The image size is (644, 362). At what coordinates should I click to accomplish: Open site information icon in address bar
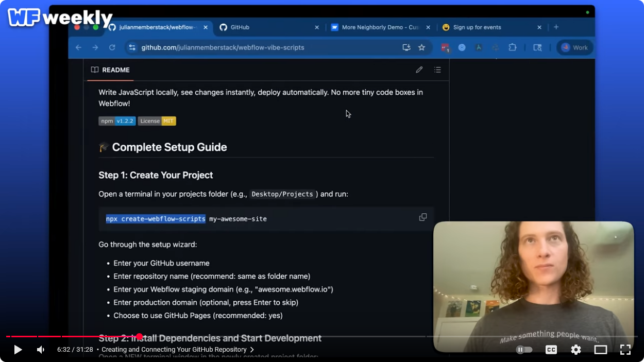click(132, 47)
